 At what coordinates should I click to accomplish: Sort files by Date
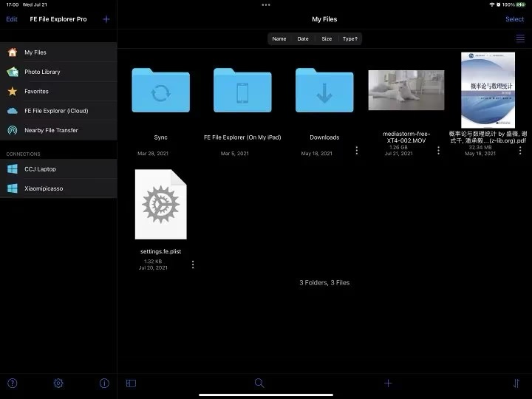coord(303,38)
